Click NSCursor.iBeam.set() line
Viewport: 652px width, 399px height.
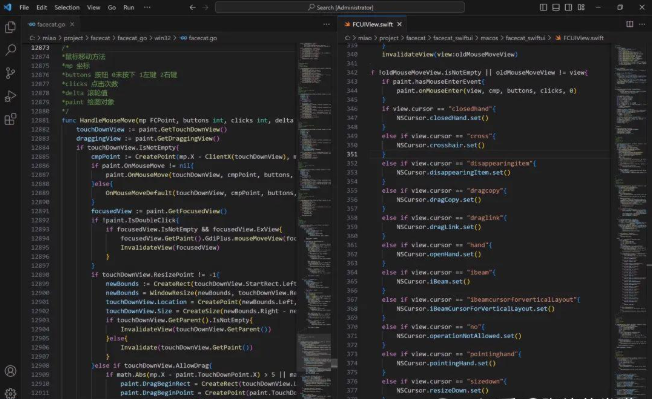pyautogui.click(x=433, y=281)
